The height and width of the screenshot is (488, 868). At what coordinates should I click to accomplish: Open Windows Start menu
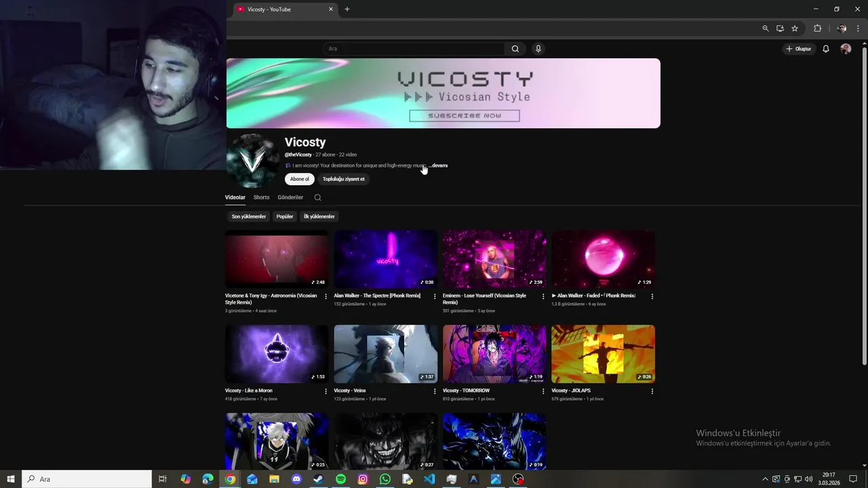point(11,479)
